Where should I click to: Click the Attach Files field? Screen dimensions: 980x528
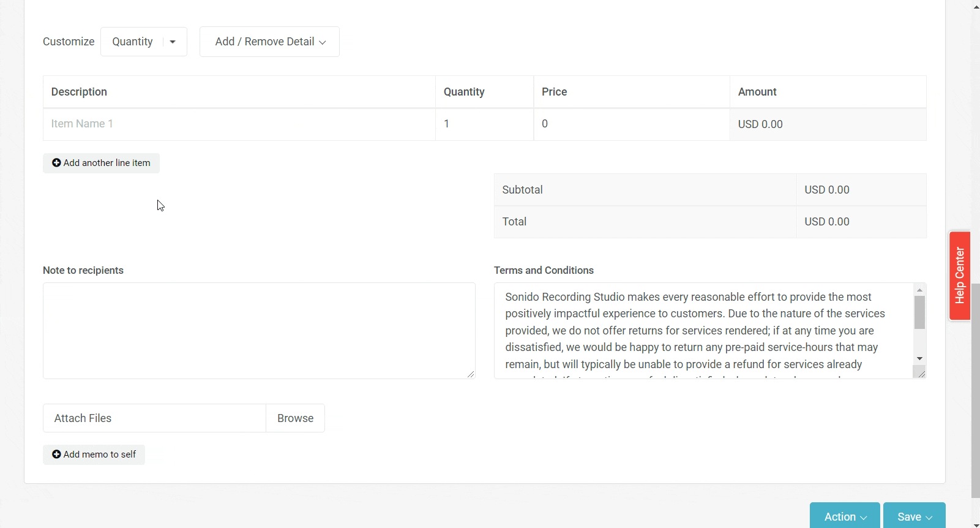click(154, 418)
